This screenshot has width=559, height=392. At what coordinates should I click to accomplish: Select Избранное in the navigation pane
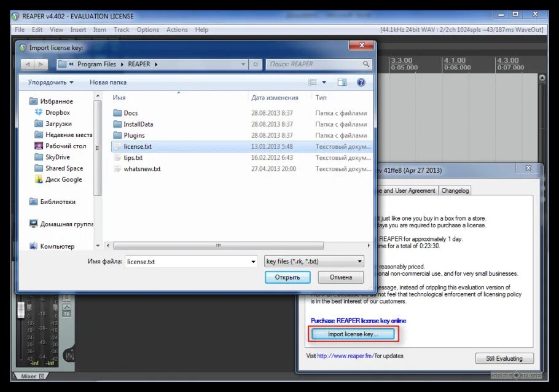coord(57,101)
